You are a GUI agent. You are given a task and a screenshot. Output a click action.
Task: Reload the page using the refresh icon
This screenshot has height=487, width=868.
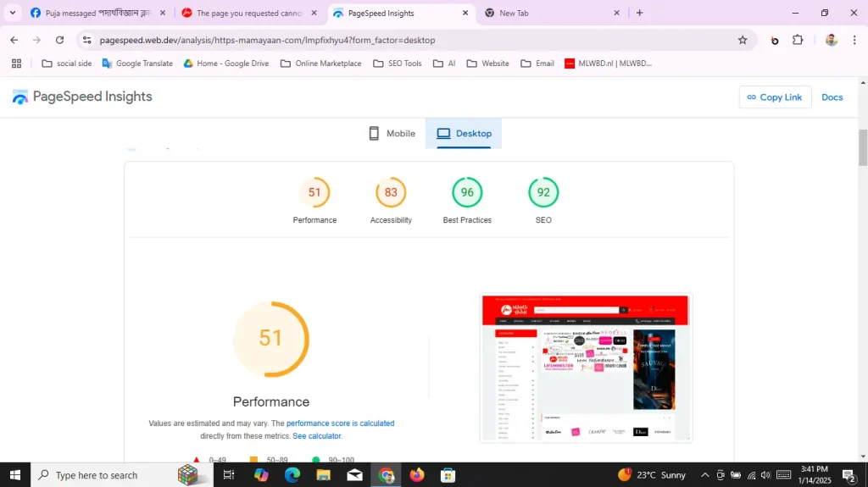point(59,40)
